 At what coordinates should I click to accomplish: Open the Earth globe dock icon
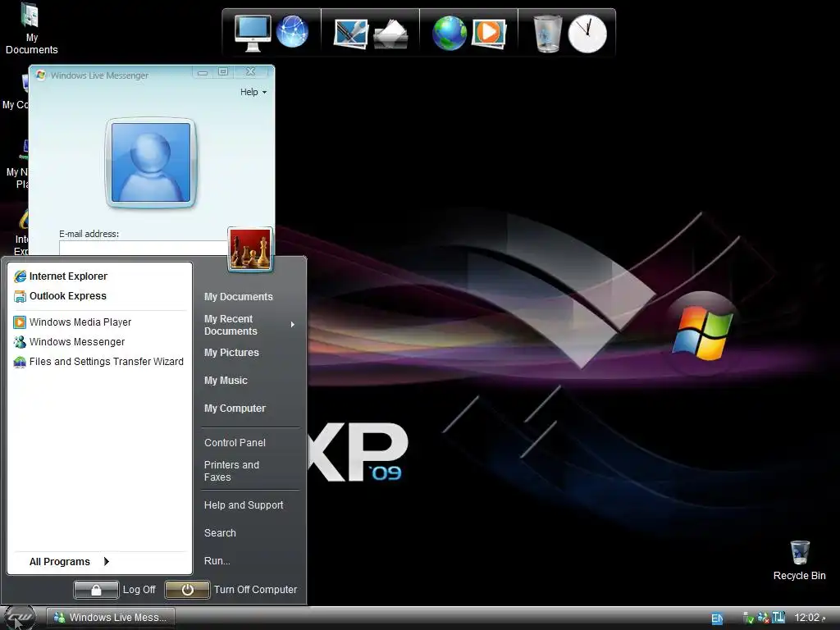click(449, 33)
